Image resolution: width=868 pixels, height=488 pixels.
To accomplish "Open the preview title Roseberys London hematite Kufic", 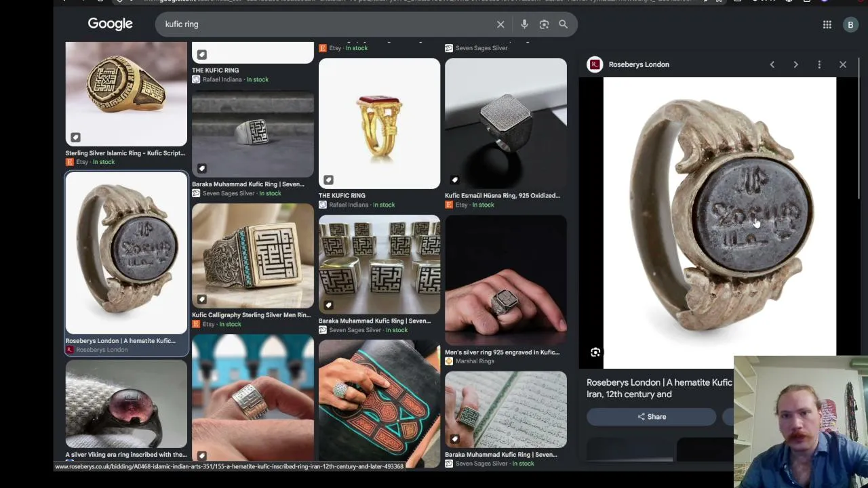I will click(x=659, y=388).
